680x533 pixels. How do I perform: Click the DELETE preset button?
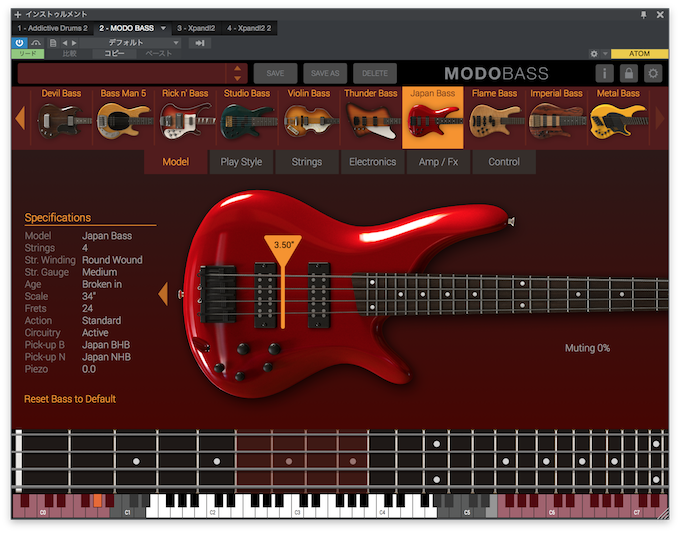375,73
